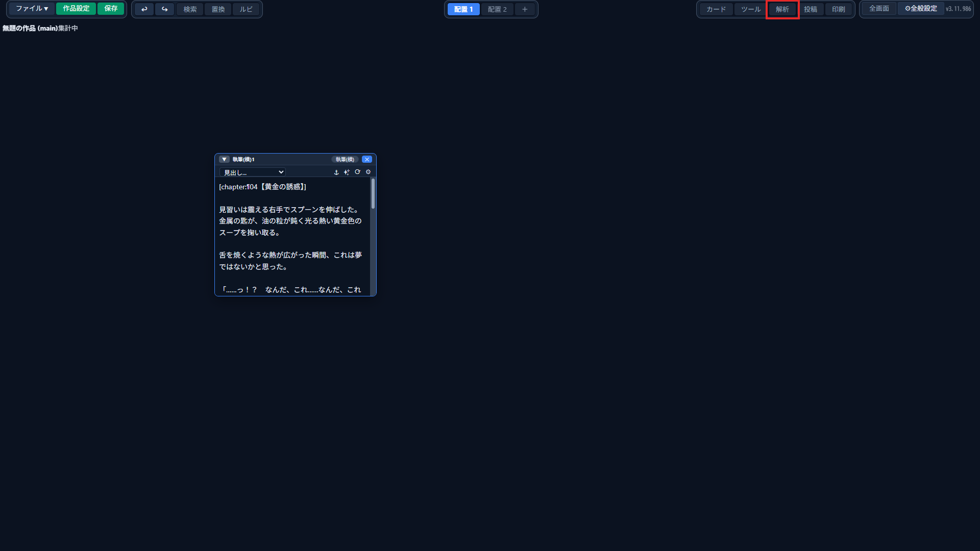Image resolution: width=980 pixels, height=551 pixels.
Task: Switch to the 配置 2 layout tab
Action: click(497, 9)
